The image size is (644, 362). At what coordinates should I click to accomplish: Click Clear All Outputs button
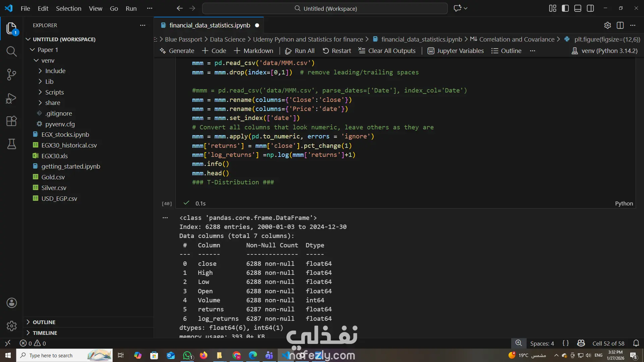[387, 51]
